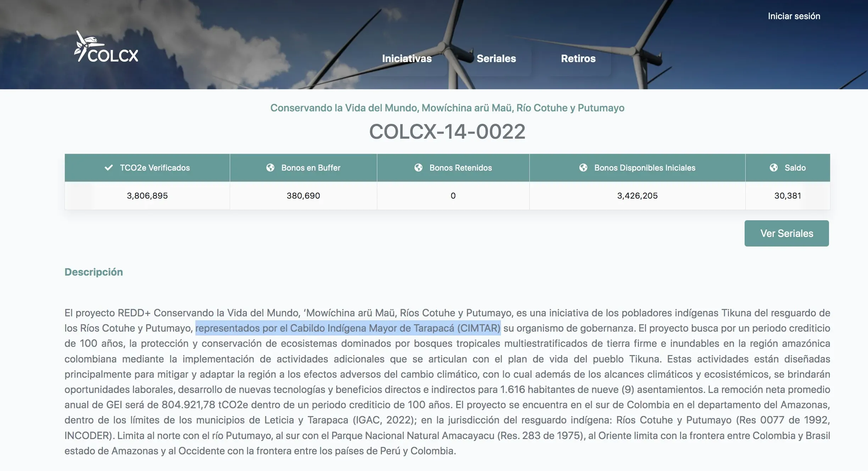Image resolution: width=868 pixels, height=471 pixels.
Task: Click the highlighted CIMTAR text passage
Action: pos(348,328)
